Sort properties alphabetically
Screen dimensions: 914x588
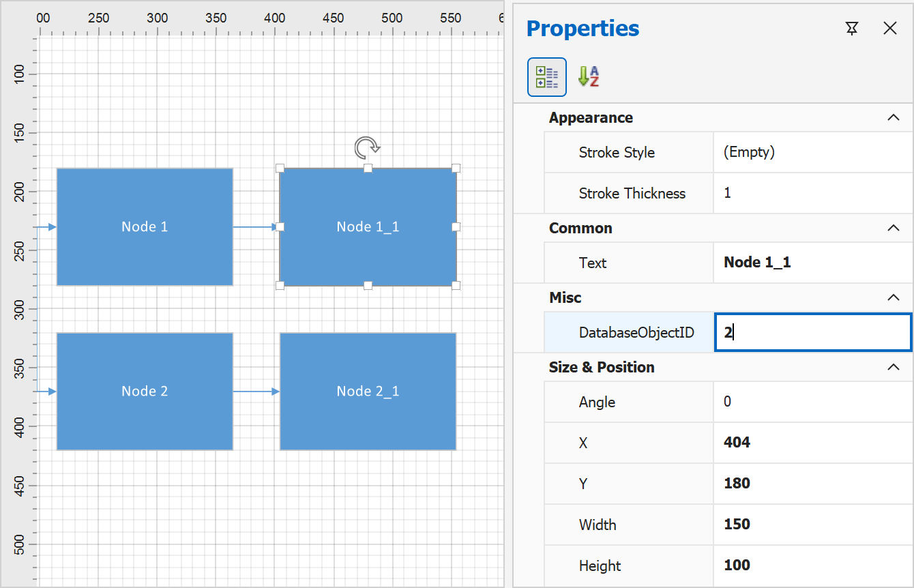click(589, 77)
